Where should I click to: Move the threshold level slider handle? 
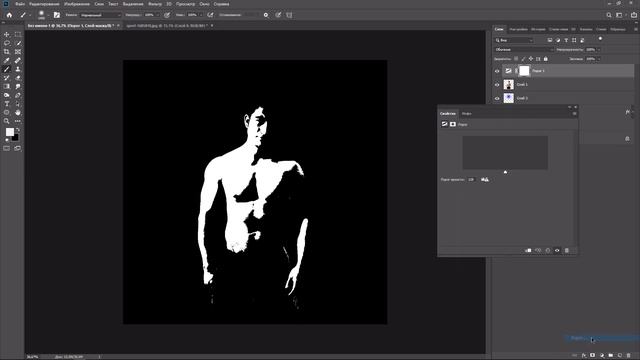505,172
